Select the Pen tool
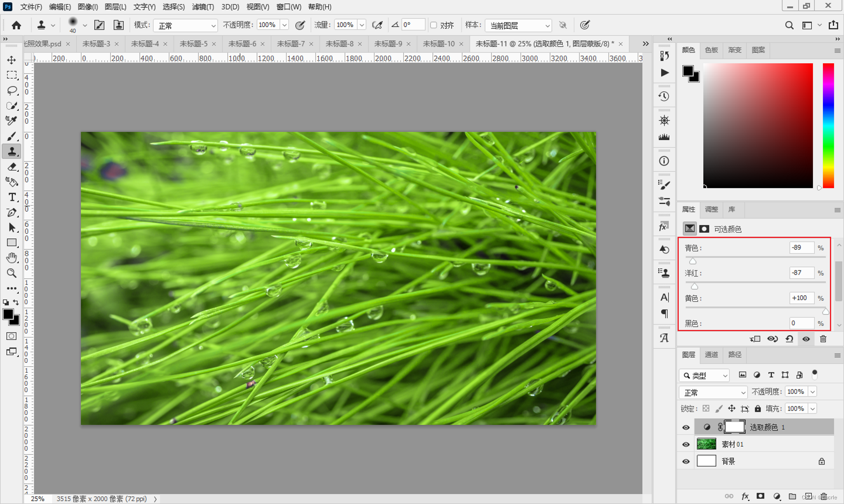The height and width of the screenshot is (504, 844). (x=12, y=212)
